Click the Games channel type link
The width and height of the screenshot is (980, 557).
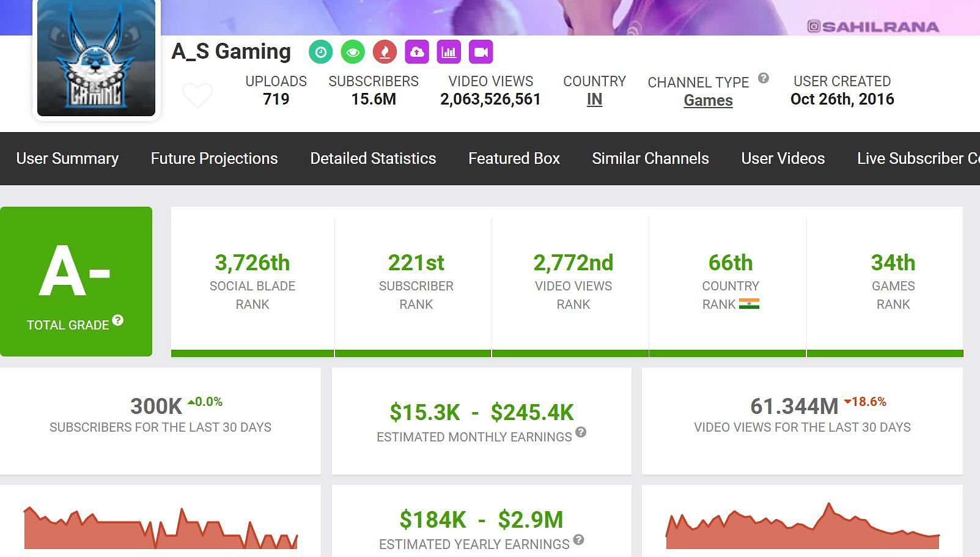tap(708, 101)
